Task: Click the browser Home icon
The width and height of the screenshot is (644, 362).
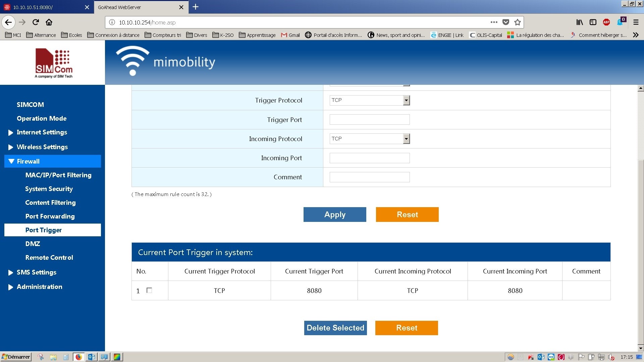Action: pos(49,22)
